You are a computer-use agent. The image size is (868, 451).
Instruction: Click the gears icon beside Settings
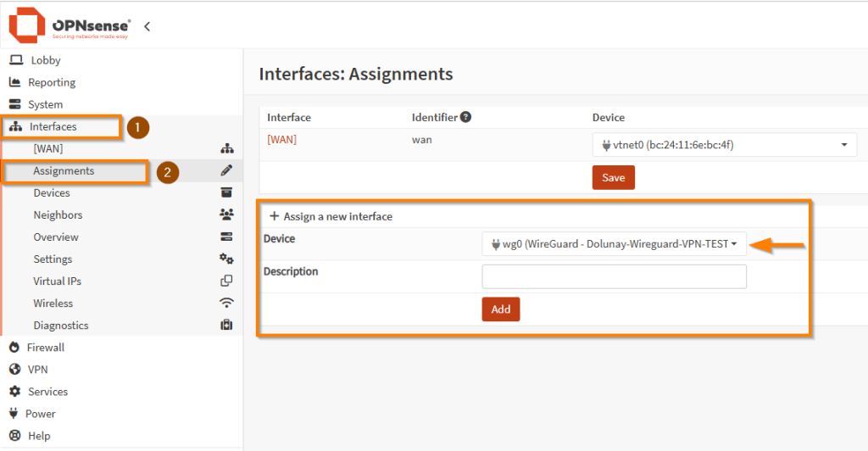point(226,259)
